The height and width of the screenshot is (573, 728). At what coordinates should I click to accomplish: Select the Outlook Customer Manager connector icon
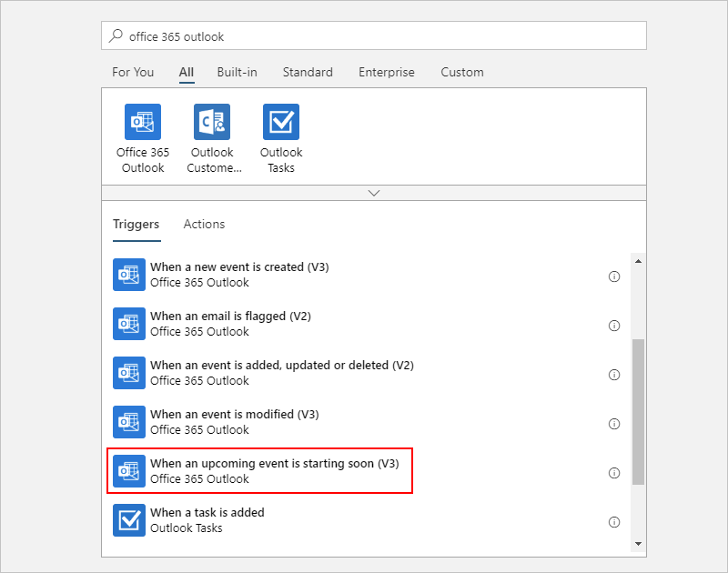coord(212,122)
